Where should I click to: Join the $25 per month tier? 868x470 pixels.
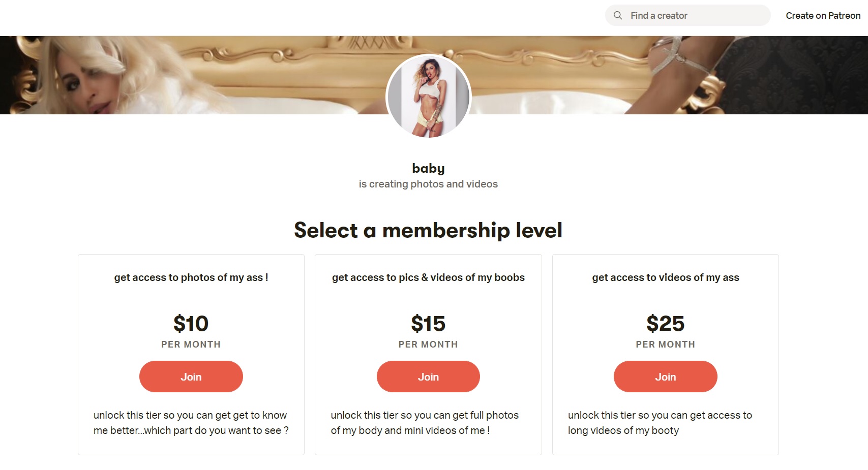[665, 377]
